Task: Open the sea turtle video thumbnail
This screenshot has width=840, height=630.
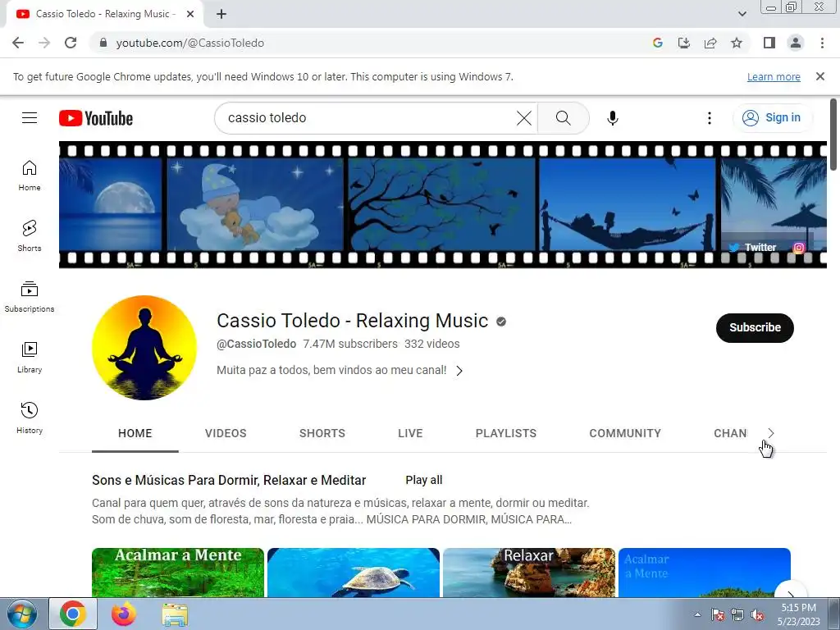Action: [x=354, y=572]
